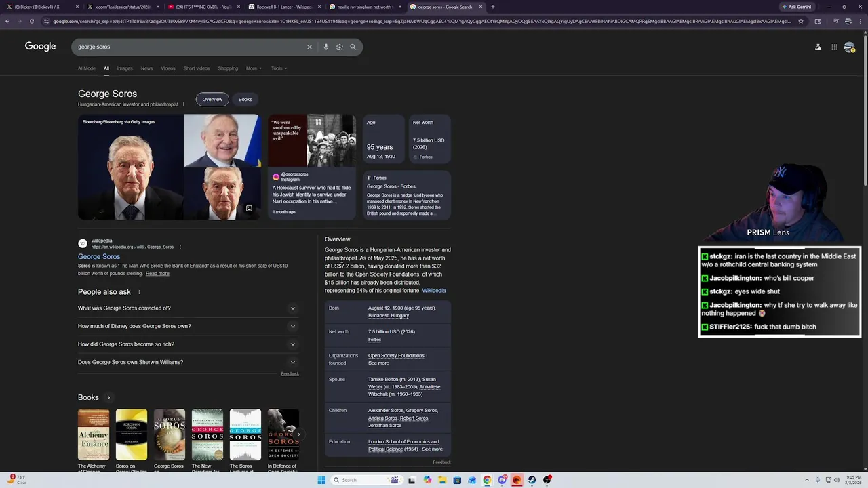Screen dimensions: 868x488
Task: Open the Bloomberg portrait photo of George Soros
Action: click(x=130, y=167)
